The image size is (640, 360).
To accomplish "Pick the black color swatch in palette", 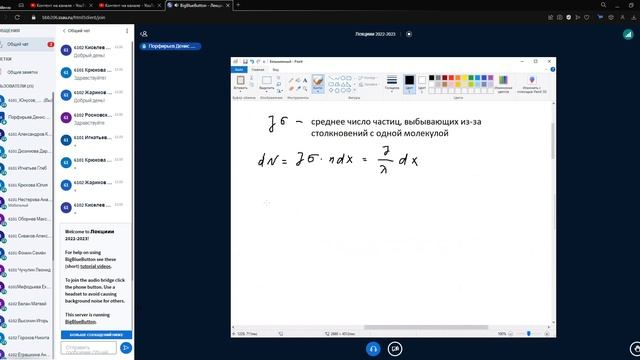I will (x=431, y=78).
